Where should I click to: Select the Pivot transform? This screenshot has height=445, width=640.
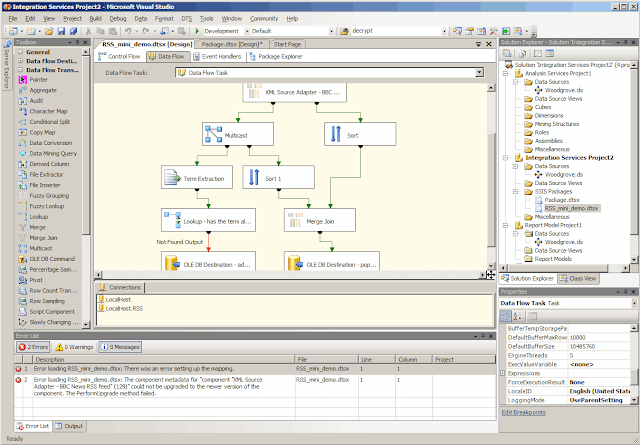pyautogui.click(x=36, y=280)
